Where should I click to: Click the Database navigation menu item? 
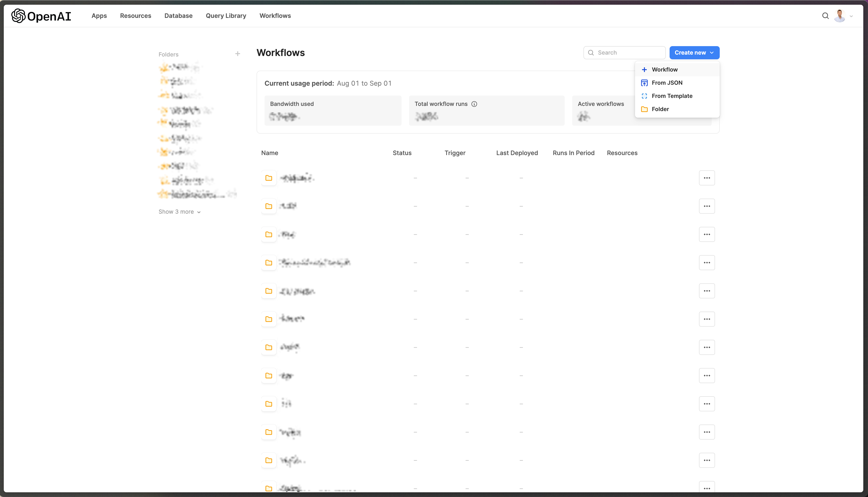[x=178, y=16]
